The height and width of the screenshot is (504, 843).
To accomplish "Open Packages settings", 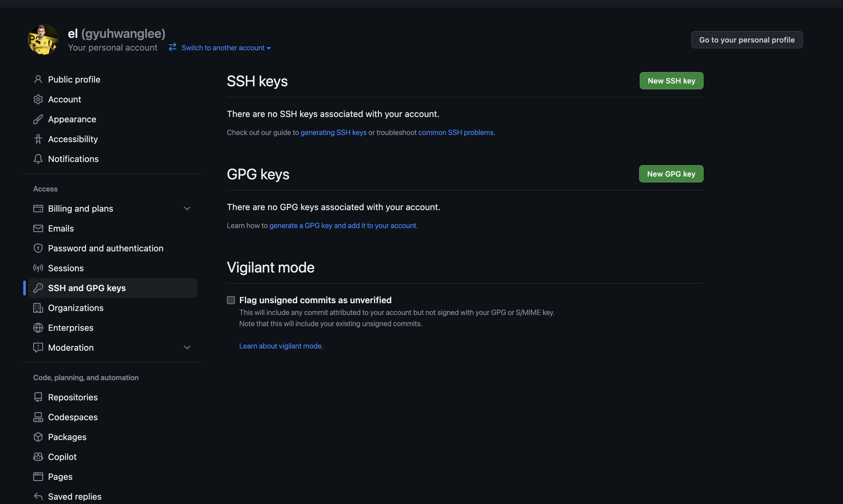I will click(113, 437).
